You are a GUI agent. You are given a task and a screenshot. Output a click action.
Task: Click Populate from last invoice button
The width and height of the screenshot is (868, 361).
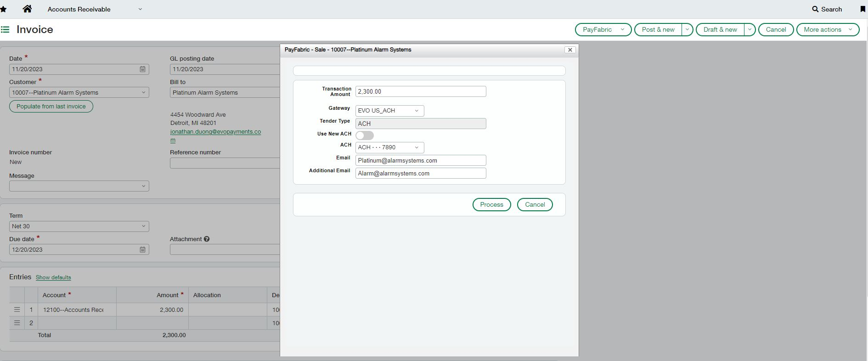[x=51, y=107]
